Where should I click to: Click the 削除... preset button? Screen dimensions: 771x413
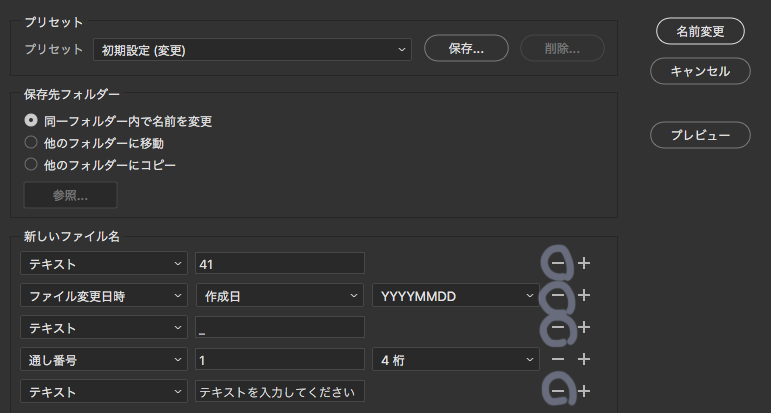click(562, 48)
